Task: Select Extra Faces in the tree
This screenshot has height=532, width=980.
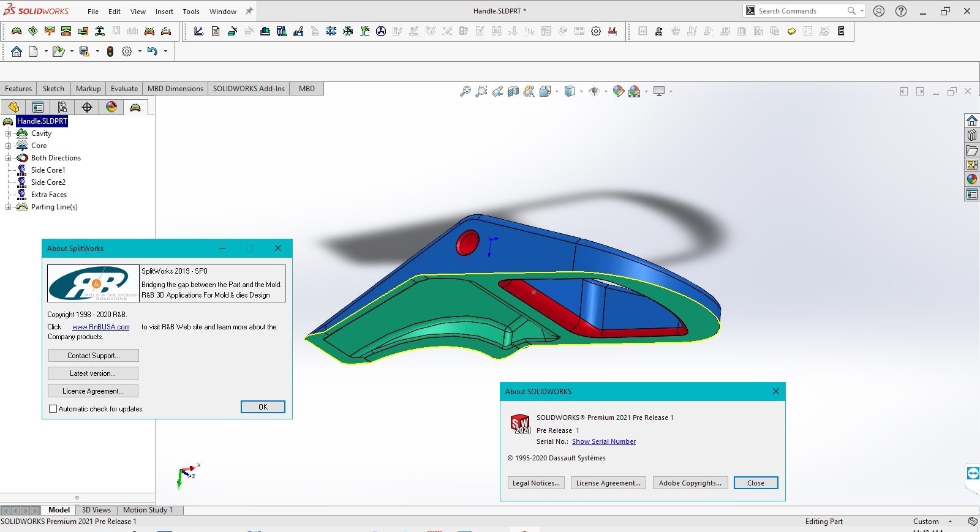Action: [x=49, y=195]
